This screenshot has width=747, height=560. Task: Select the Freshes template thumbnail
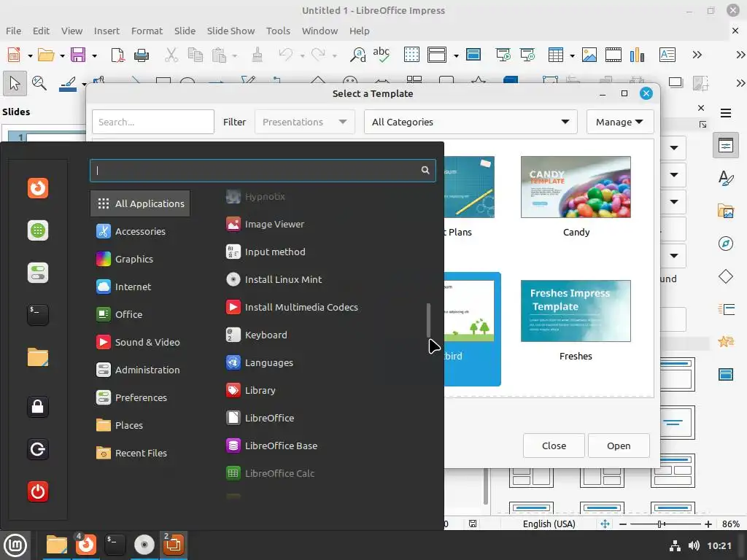click(x=576, y=311)
